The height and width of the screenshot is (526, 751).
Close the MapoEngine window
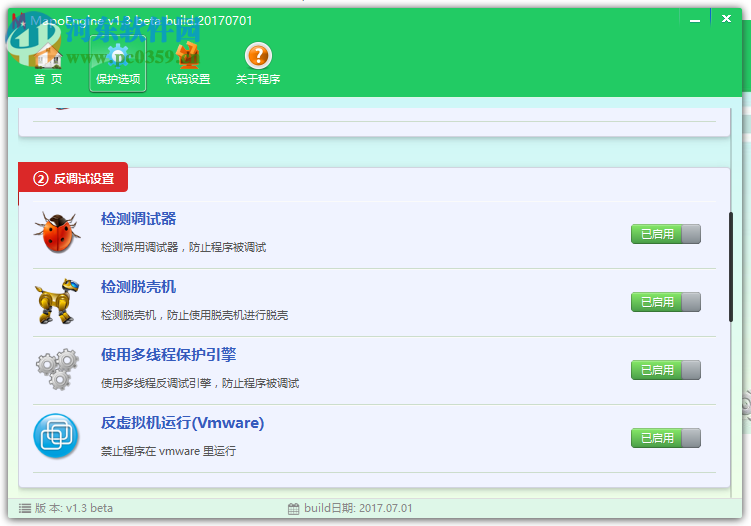pos(726,19)
